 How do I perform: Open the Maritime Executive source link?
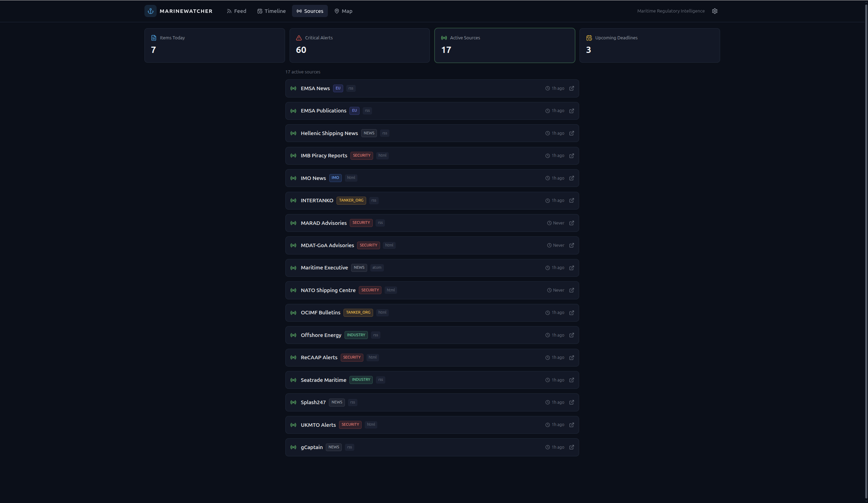(x=571, y=267)
